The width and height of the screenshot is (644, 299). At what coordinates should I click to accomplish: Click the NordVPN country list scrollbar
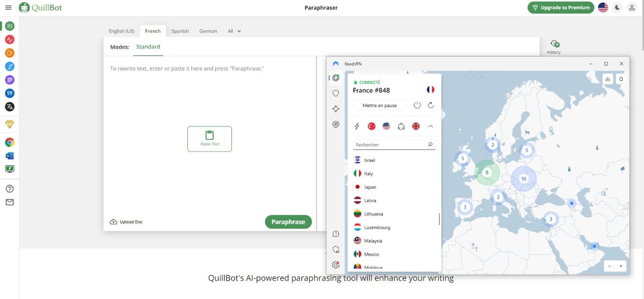(x=439, y=219)
